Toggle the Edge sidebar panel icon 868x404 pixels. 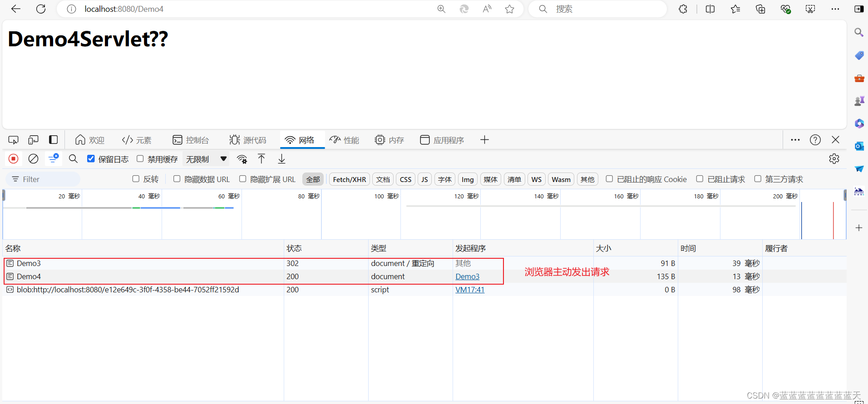point(859,9)
